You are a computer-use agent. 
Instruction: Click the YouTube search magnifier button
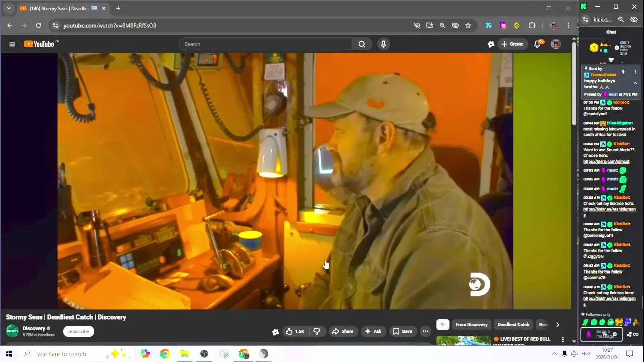pyautogui.click(x=362, y=44)
